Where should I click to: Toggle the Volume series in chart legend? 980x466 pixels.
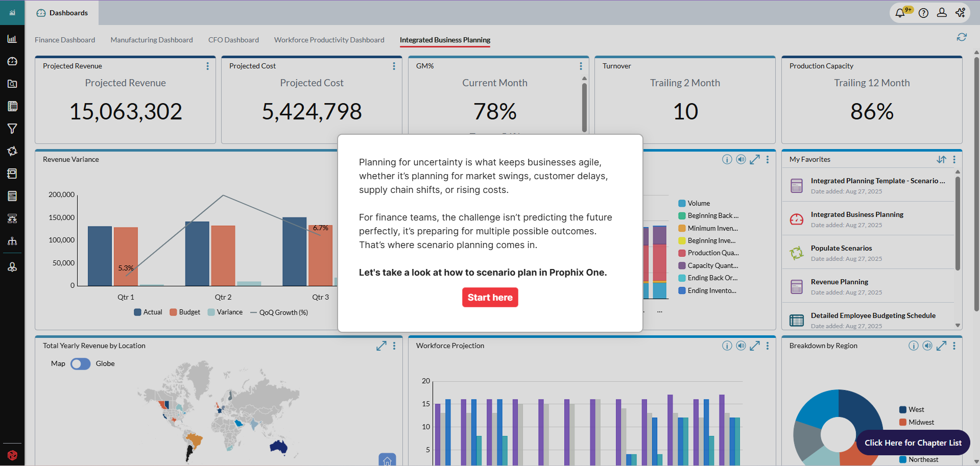coord(694,204)
